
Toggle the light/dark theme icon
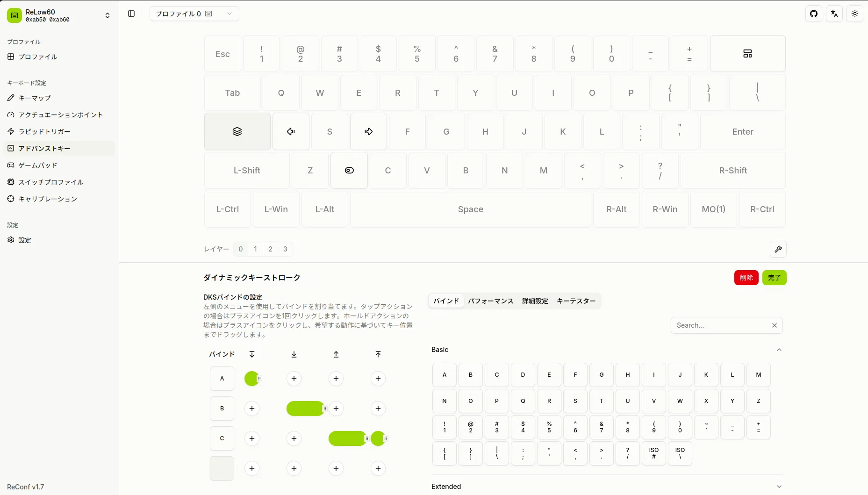(x=855, y=14)
